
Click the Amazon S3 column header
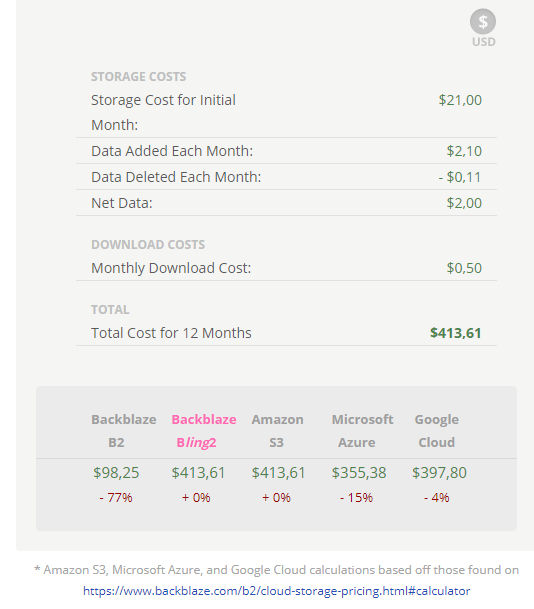click(x=277, y=431)
